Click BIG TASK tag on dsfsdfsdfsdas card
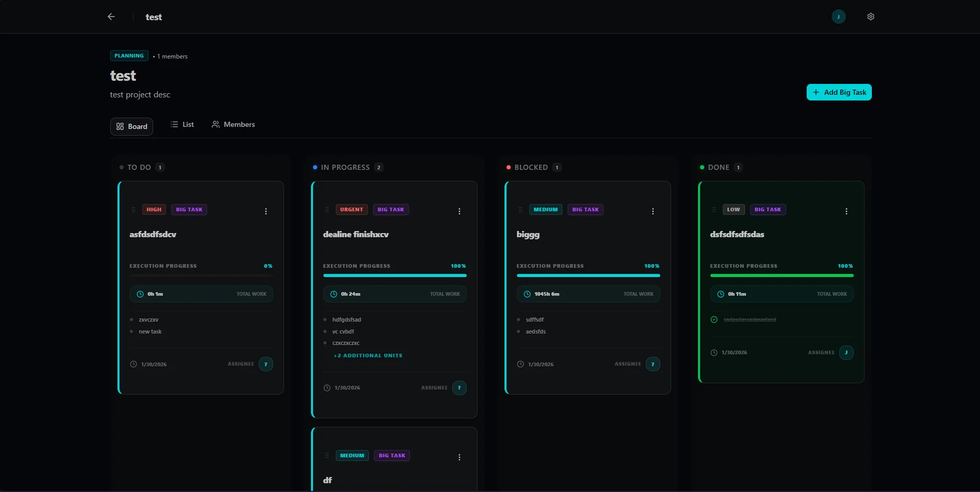Viewport: 980px width, 492px height. [768, 210]
